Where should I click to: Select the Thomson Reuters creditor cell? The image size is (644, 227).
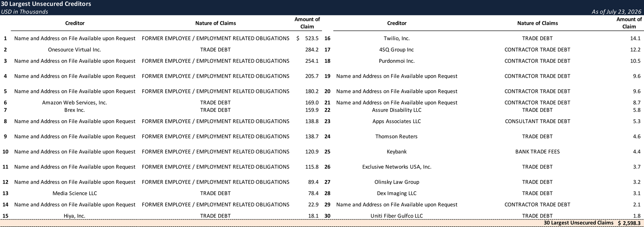[396, 136]
